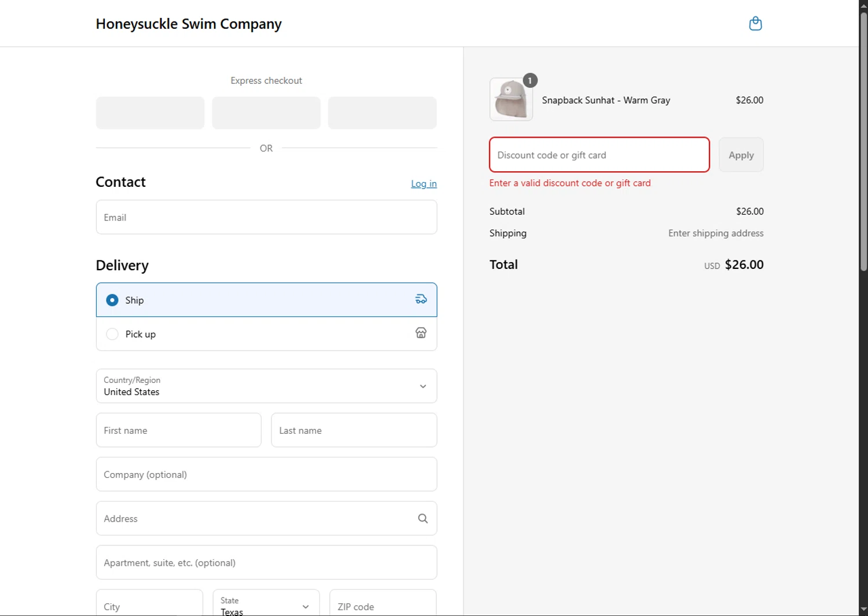
Task: Click the store icon in Pick up row
Action: pos(421,333)
